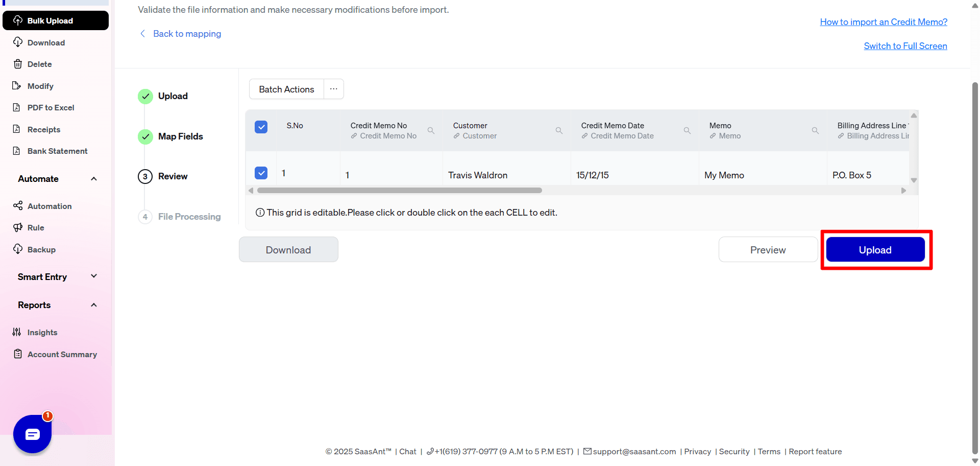Image resolution: width=980 pixels, height=466 pixels.
Task: Click the grid horizontal scrollbar thumb
Action: coord(400,191)
